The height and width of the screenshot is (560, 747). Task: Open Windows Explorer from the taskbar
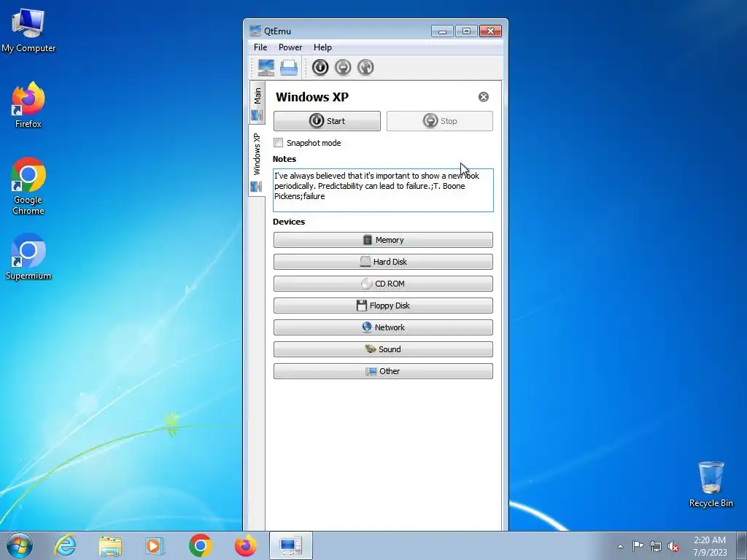(x=110, y=545)
